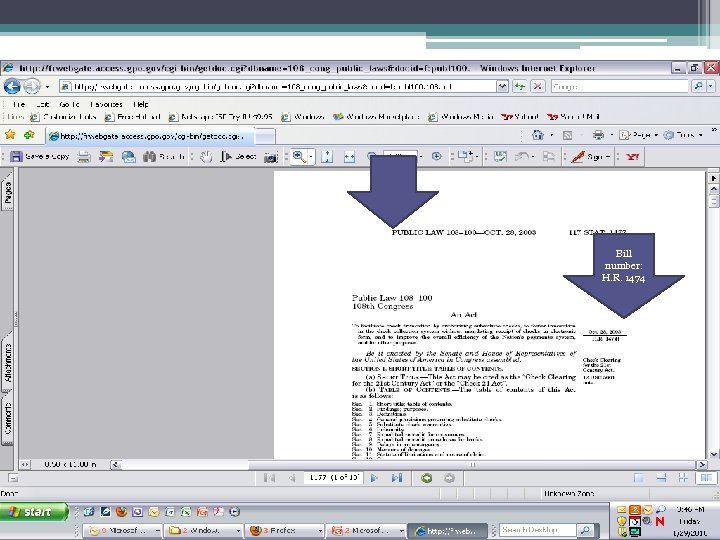Select the Zoom In magnifier tool
720x540 pixels.
pyautogui.click(x=299, y=157)
